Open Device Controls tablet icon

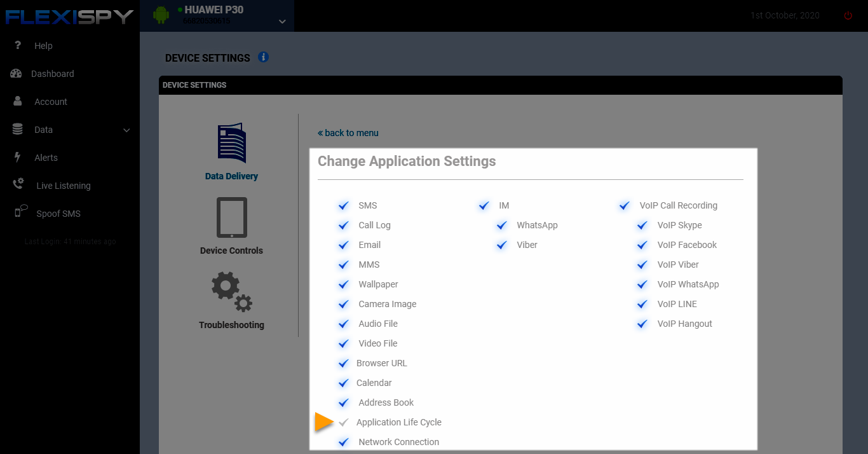point(231,217)
